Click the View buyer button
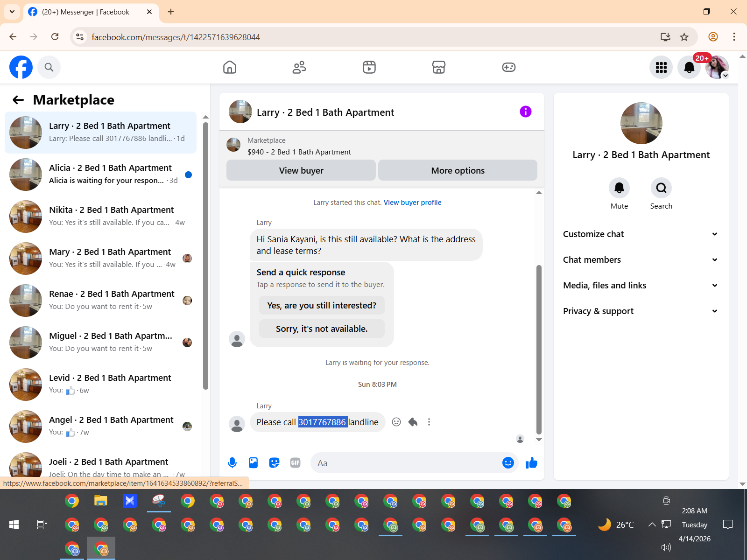Screen dimensions: 747x560 [301, 170]
